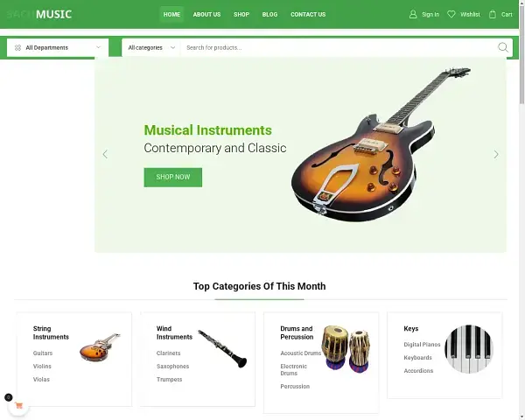
Task: Open the Saxophones category link
Action: tap(172, 366)
